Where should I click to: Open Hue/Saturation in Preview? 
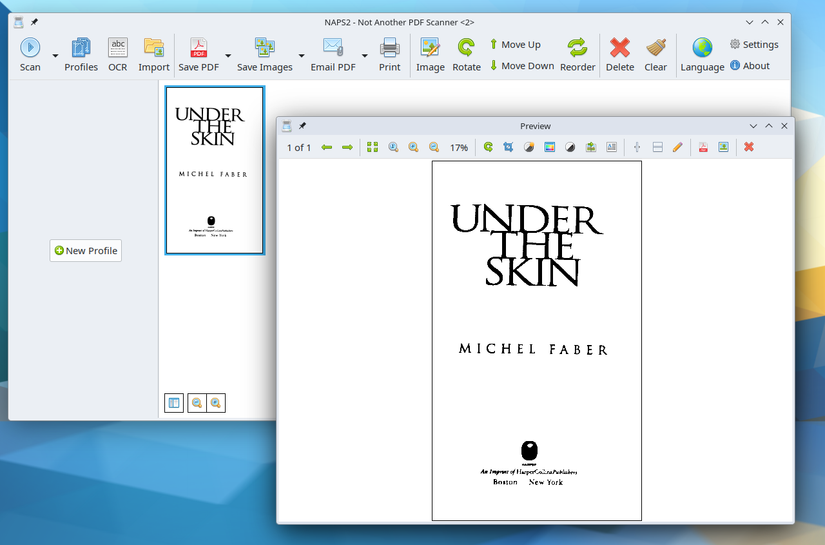(x=549, y=147)
